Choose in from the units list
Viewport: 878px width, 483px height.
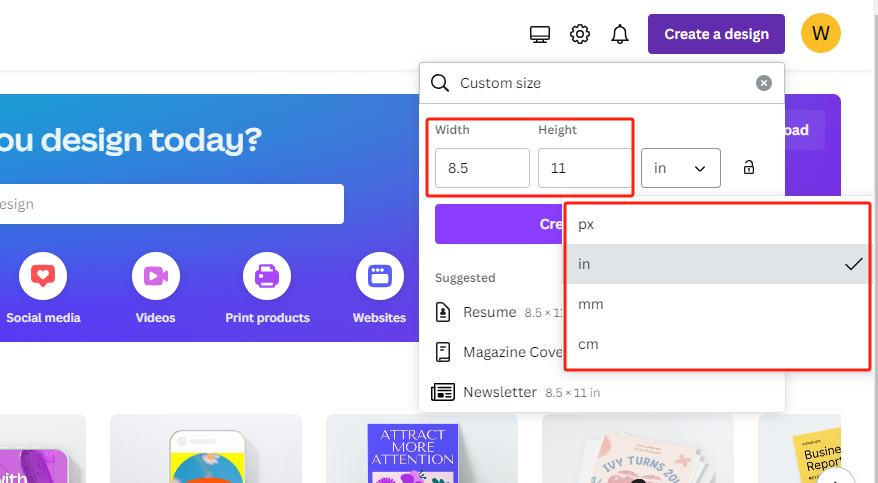pyautogui.click(x=717, y=264)
